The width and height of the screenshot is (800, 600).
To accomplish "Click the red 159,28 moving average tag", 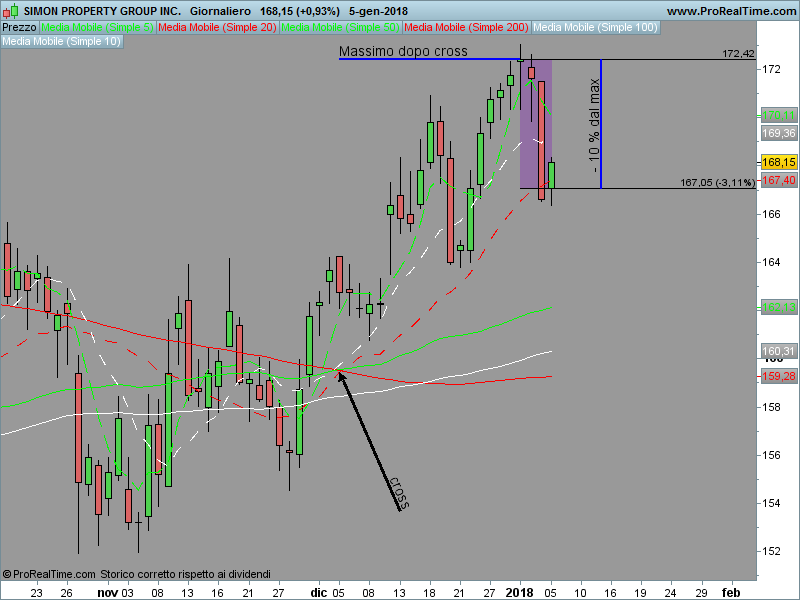I will [779, 376].
